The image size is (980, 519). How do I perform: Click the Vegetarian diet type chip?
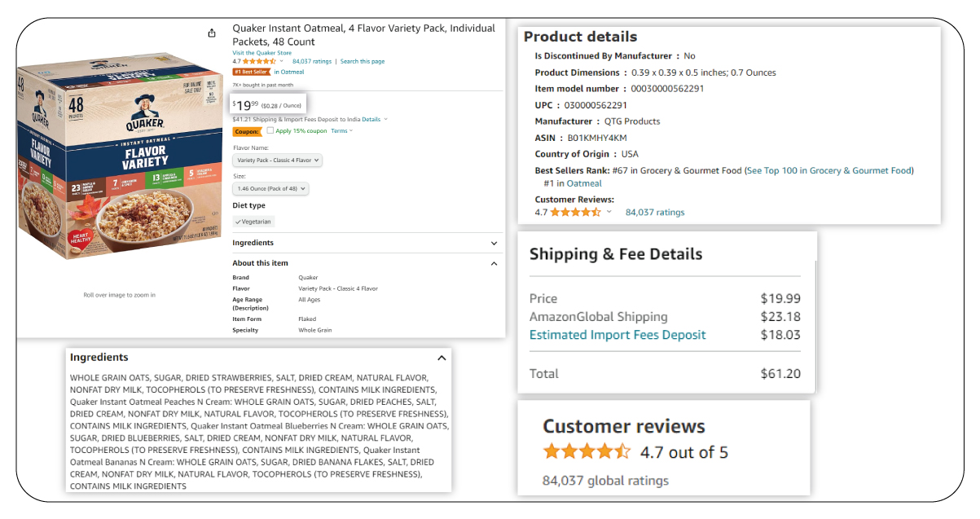(254, 222)
